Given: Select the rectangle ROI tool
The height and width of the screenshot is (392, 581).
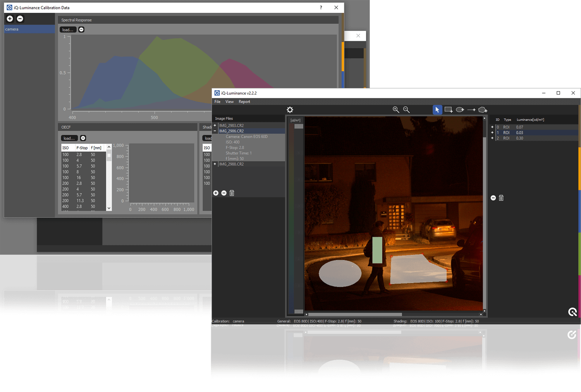Looking at the screenshot, I should [x=449, y=110].
